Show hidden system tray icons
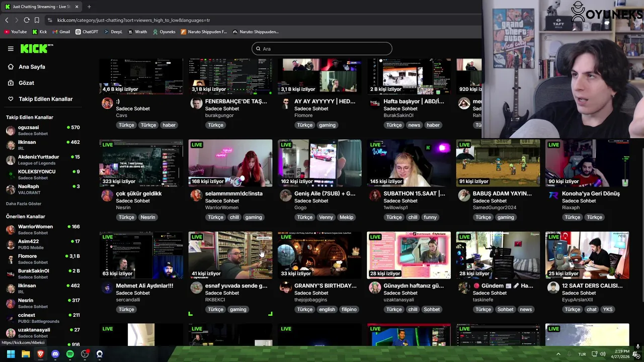Screen dimensions: 644x362 click(558, 354)
